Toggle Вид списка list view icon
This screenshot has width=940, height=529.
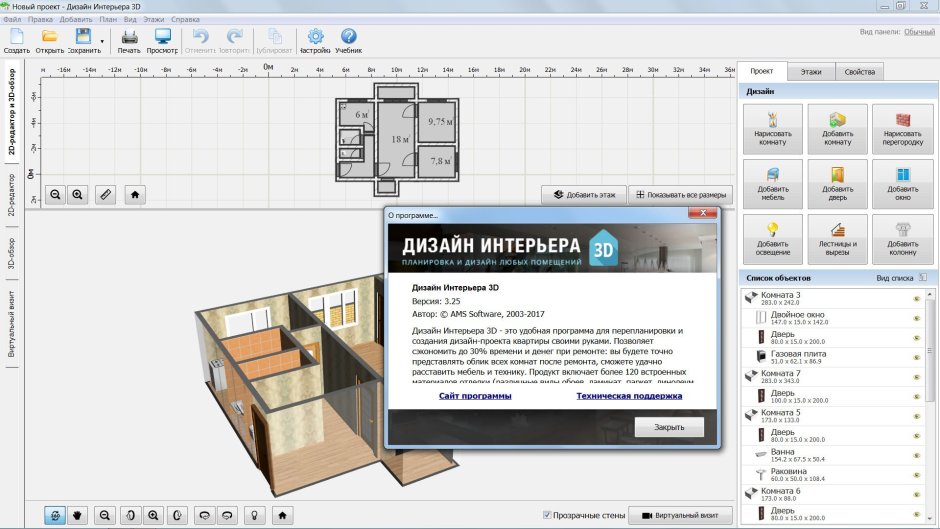point(923,278)
